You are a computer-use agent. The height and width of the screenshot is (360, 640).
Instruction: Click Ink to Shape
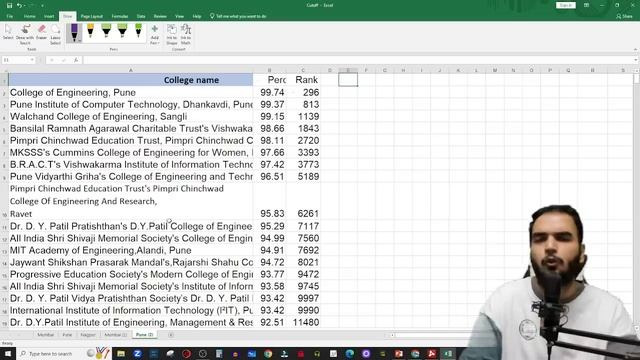click(x=172, y=34)
